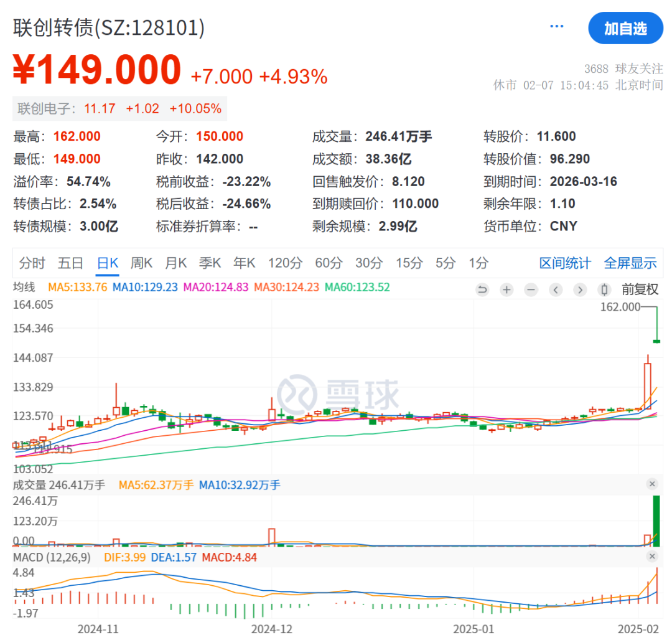This screenshot has width=672, height=640.
Task: Select the 月K chart tab
Action: click(176, 263)
